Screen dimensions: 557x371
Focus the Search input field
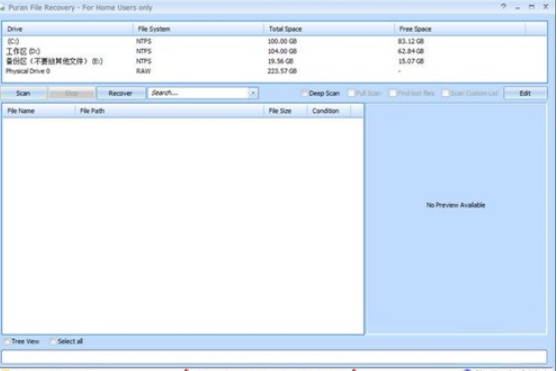point(199,93)
